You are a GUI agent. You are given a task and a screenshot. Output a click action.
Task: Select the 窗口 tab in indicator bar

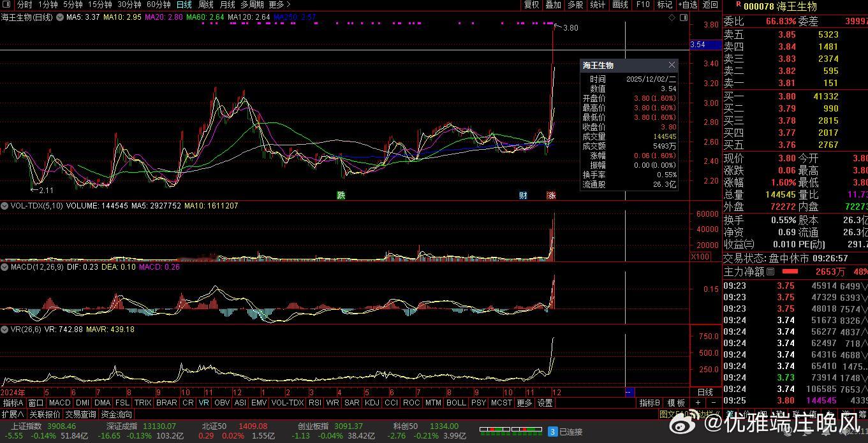point(36,403)
